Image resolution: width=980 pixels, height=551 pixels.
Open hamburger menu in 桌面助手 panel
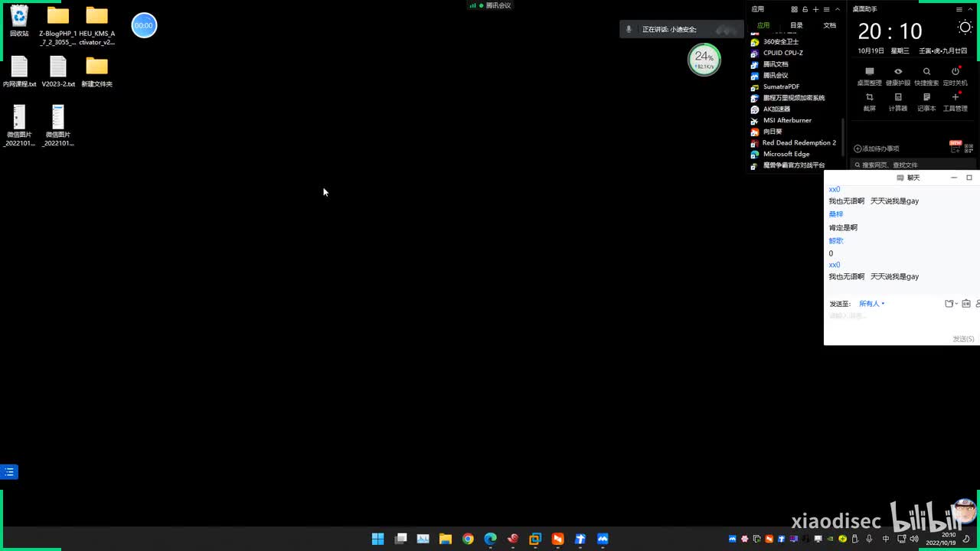click(959, 9)
